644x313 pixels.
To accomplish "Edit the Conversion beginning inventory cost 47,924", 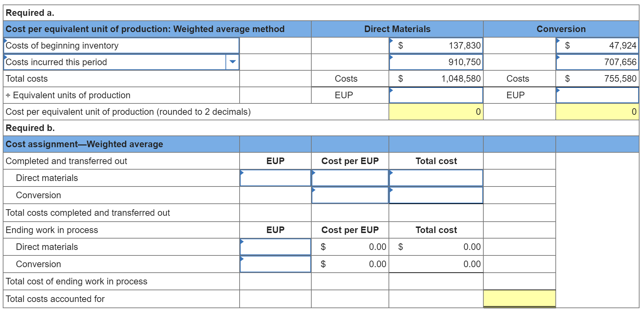I will coord(597,46).
